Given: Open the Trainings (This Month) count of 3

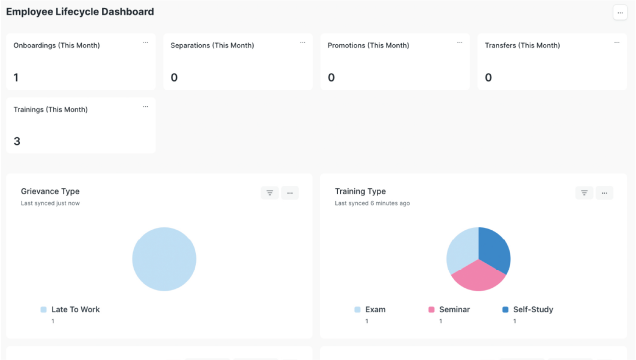Looking at the screenshot, I should 17,141.
